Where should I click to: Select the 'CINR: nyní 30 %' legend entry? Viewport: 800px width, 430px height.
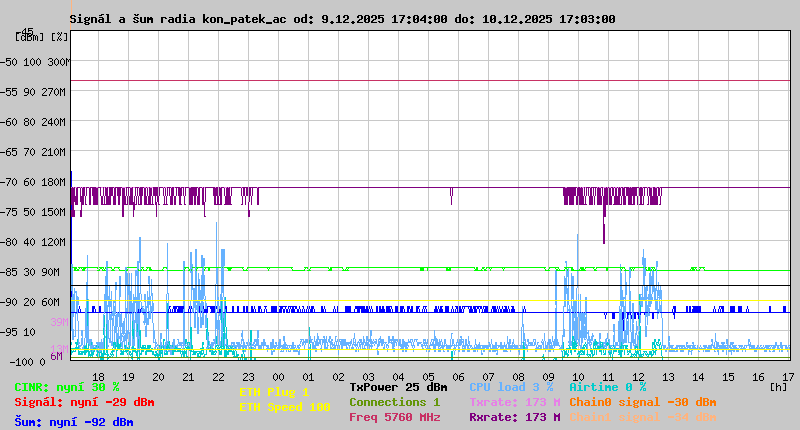click(67, 387)
